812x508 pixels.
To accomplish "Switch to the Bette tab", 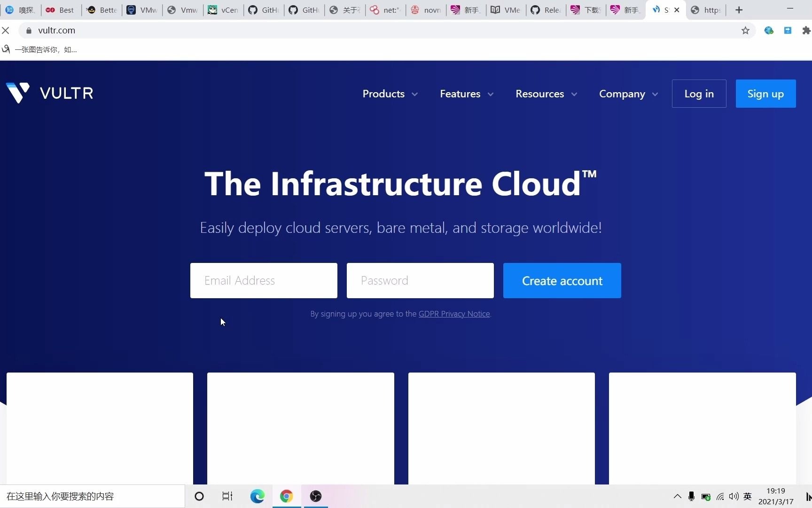I will pos(102,10).
